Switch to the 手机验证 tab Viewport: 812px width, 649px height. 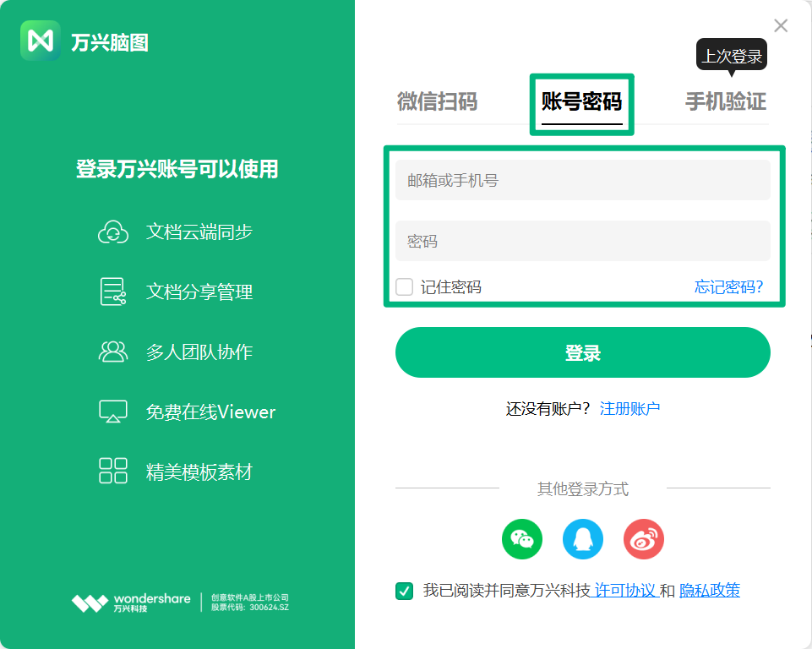pos(726,101)
